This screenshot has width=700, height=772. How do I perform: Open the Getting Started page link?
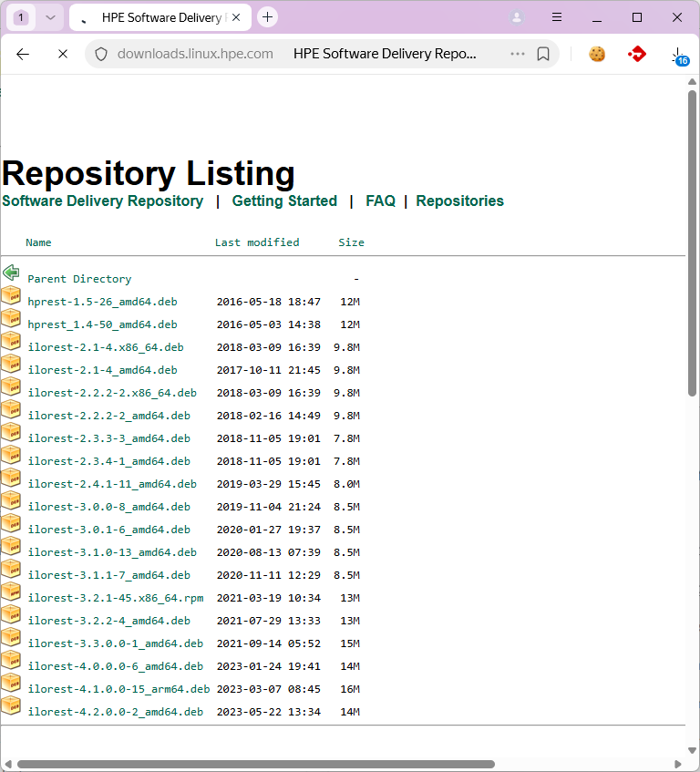(284, 201)
